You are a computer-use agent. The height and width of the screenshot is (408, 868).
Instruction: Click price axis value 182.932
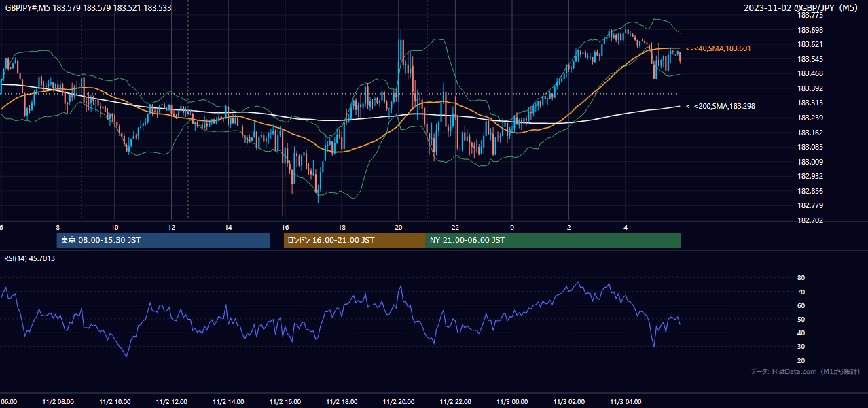(x=810, y=176)
